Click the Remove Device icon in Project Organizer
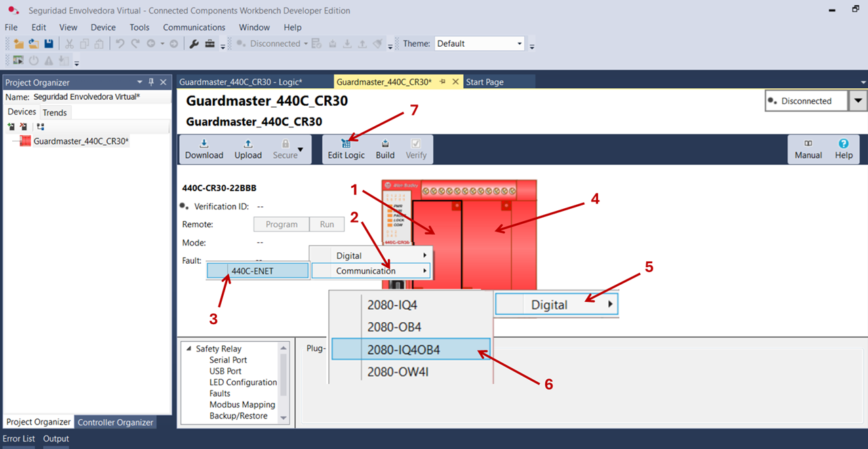 pos(23,126)
